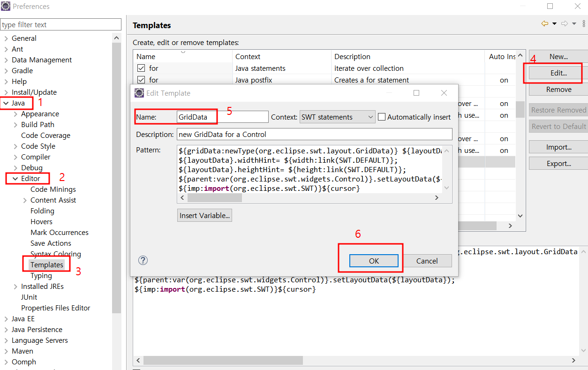588x370 pixels.
Task: Close the Edit Template dialog
Action: pos(444,93)
